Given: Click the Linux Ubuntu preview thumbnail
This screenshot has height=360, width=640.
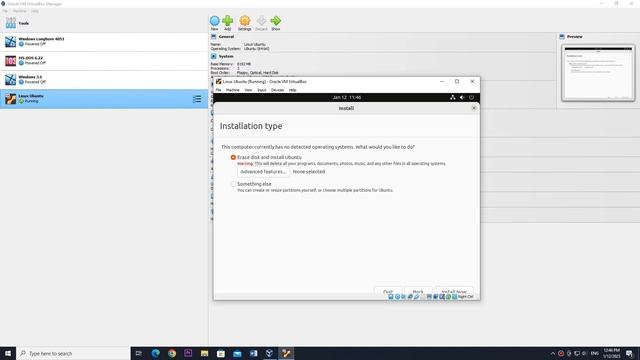Looking at the screenshot, I should pos(598,73).
